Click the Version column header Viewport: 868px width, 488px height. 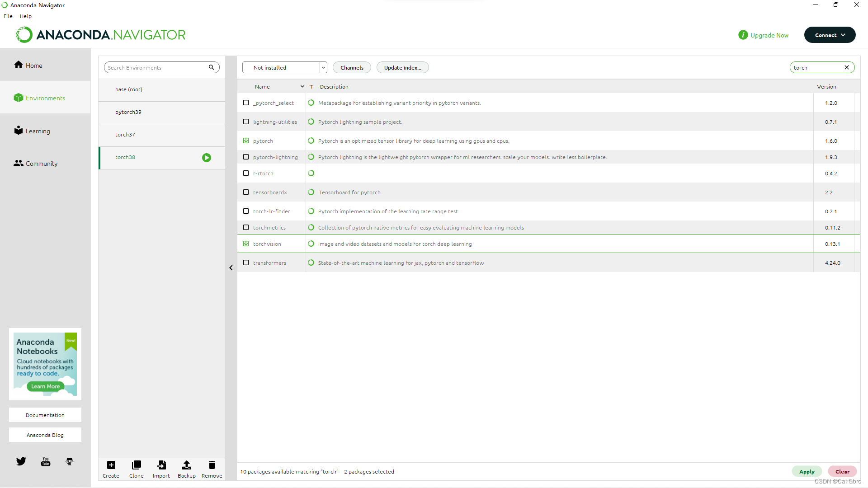tap(826, 86)
